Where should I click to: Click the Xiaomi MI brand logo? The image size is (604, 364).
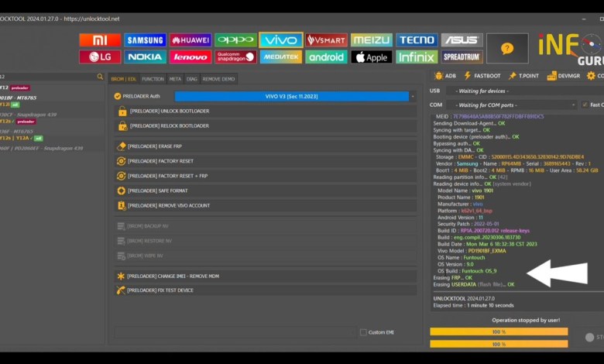click(x=100, y=40)
